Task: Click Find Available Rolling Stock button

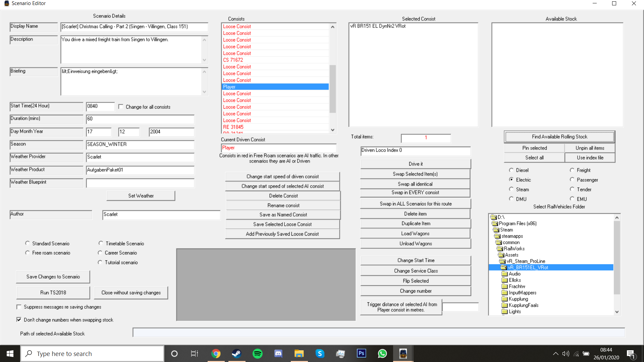Action: pyautogui.click(x=559, y=137)
